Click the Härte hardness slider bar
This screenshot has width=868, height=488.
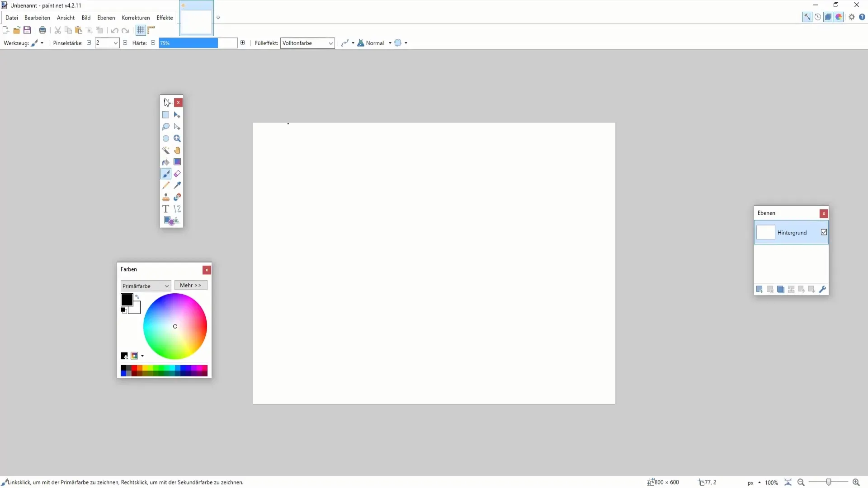(x=198, y=43)
